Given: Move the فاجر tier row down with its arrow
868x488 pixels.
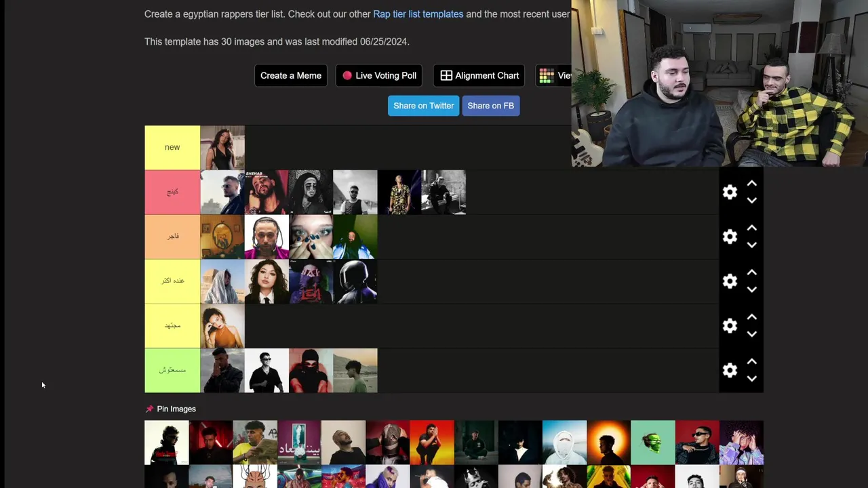Looking at the screenshot, I should click(x=751, y=245).
